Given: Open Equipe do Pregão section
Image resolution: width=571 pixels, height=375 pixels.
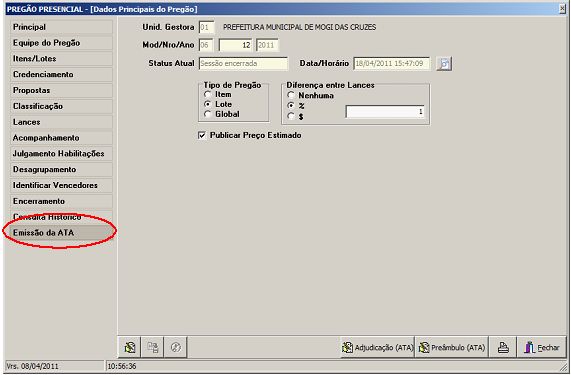Looking at the screenshot, I should [60, 43].
